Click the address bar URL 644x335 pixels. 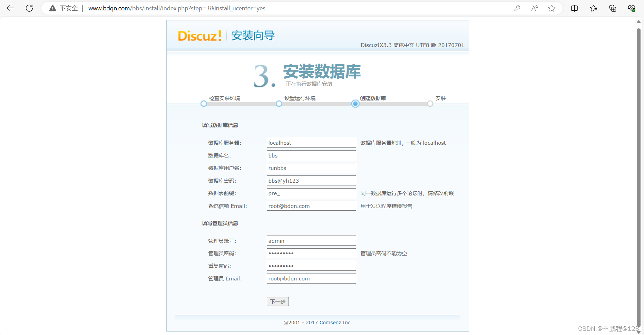coord(177,8)
